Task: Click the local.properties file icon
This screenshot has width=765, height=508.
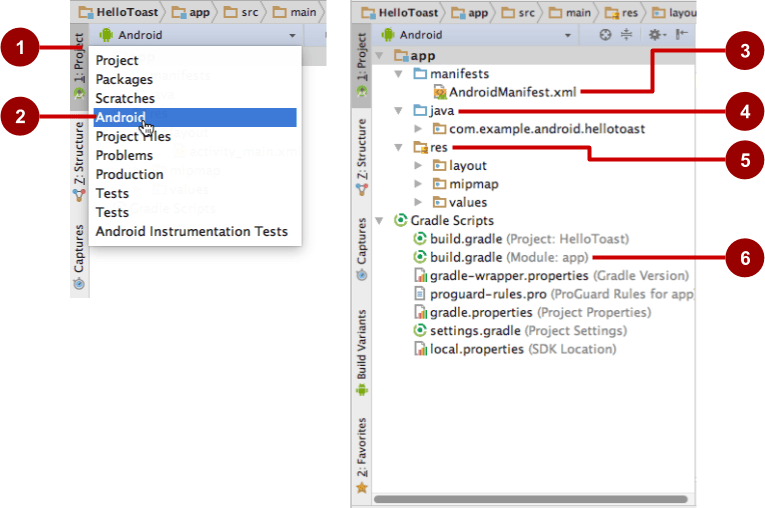Action: click(x=420, y=349)
